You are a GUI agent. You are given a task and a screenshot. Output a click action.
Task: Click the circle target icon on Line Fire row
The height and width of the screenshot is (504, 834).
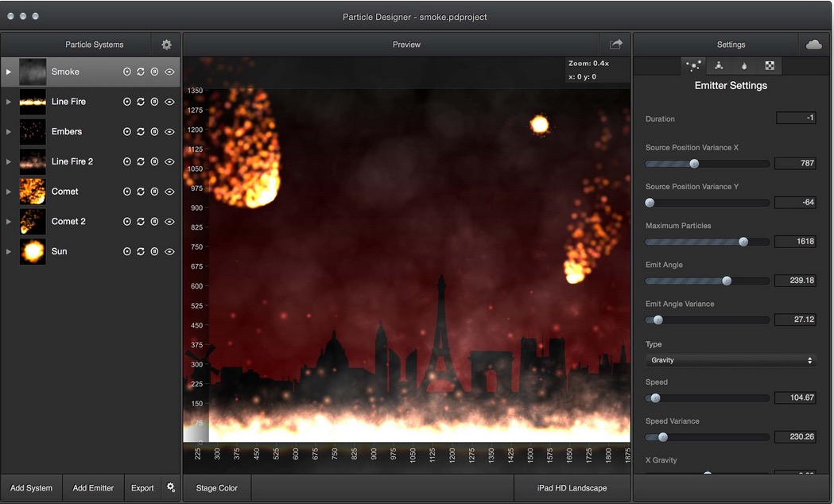127,102
